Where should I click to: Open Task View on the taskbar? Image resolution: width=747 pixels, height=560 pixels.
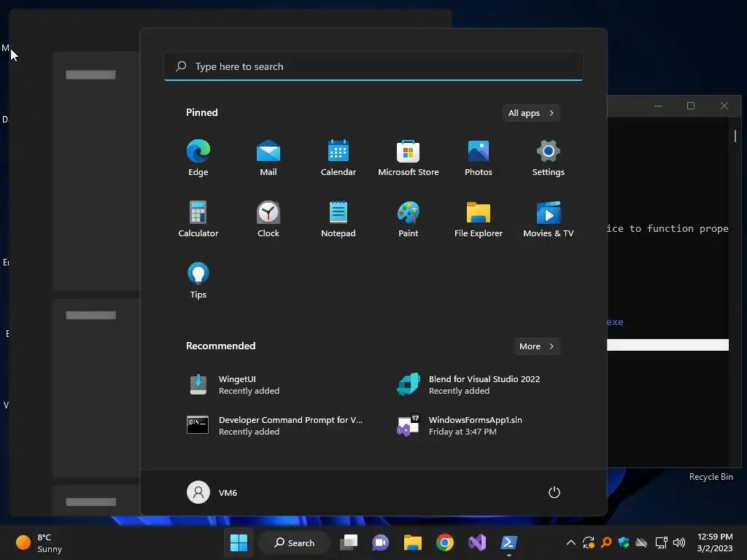click(x=349, y=542)
